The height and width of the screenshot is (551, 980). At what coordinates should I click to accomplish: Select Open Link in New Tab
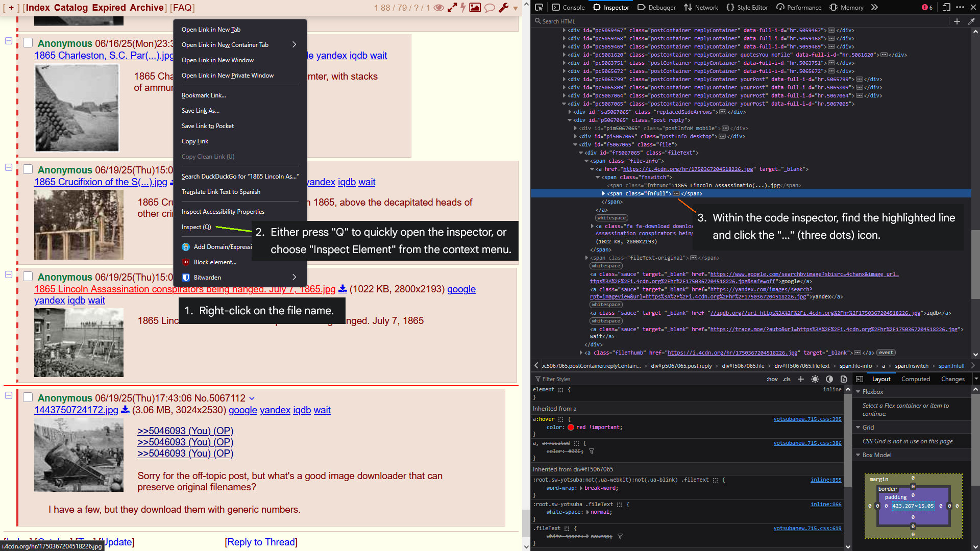pyautogui.click(x=240, y=30)
